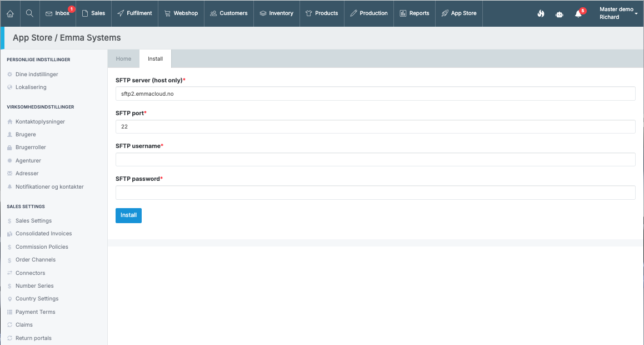Viewport: 644px width, 345px height.
Task: Click the globe icon beside Lokalisering
Action: coord(10,87)
